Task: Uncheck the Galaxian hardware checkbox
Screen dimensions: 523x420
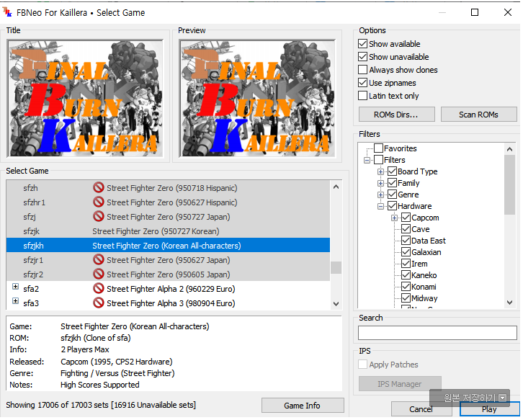Action: [x=406, y=252]
